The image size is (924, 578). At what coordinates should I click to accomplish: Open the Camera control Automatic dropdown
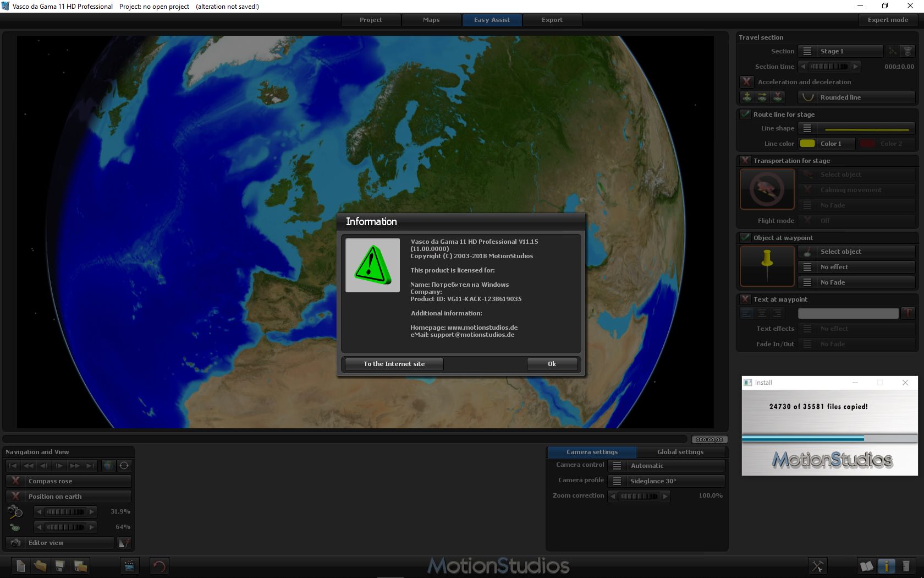click(667, 466)
